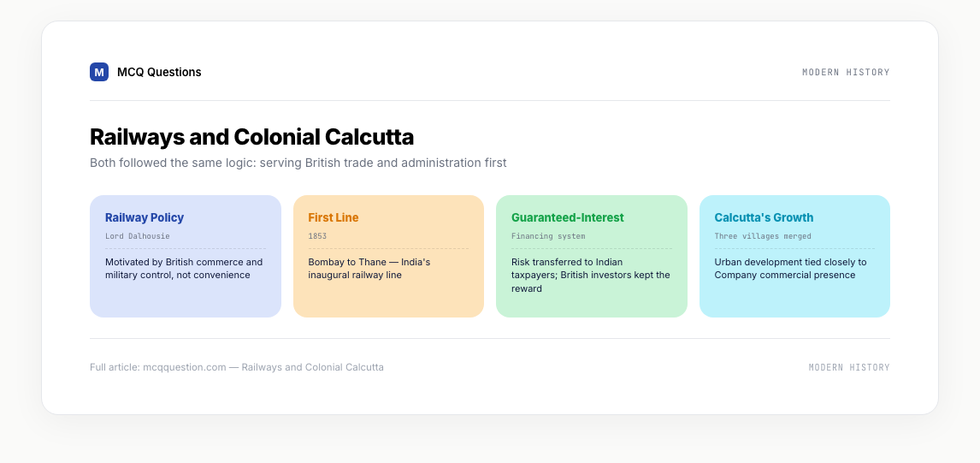
Task: Select the British commerce and military control text
Action: 184,269
